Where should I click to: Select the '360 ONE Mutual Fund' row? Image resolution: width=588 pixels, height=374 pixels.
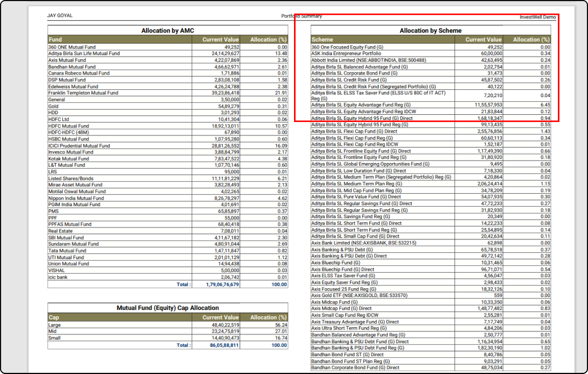168,47
